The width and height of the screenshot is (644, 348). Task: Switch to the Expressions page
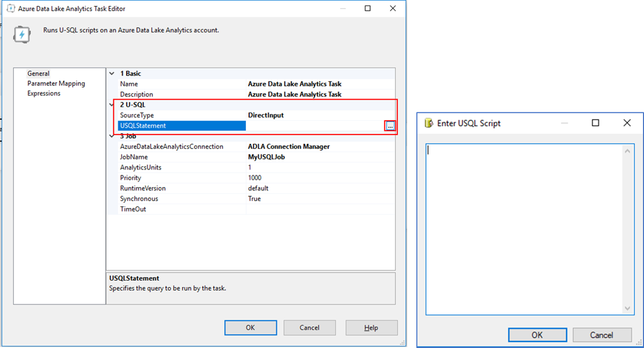(44, 93)
